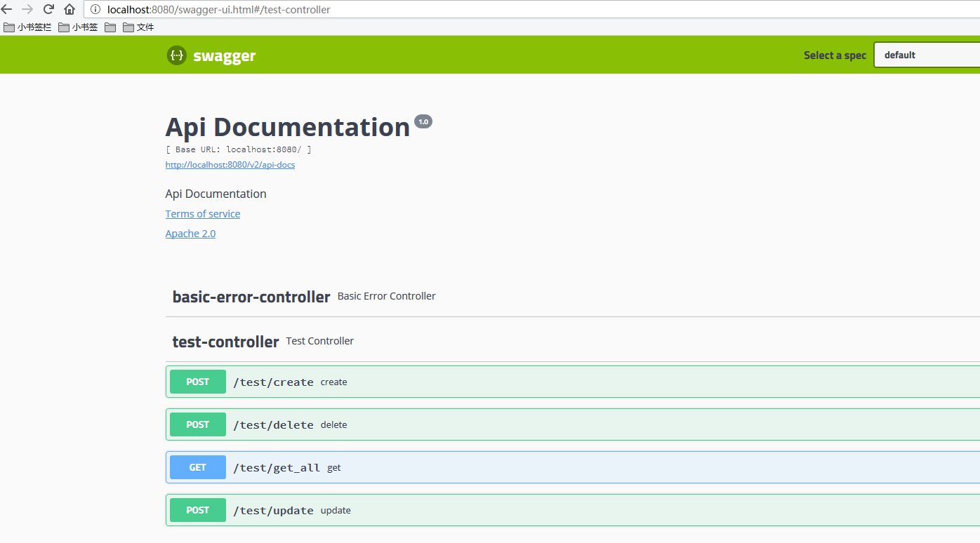This screenshot has height=543, width=980.
Task: Open the 文件 bookmark folder
Action: tap(138, 27)
